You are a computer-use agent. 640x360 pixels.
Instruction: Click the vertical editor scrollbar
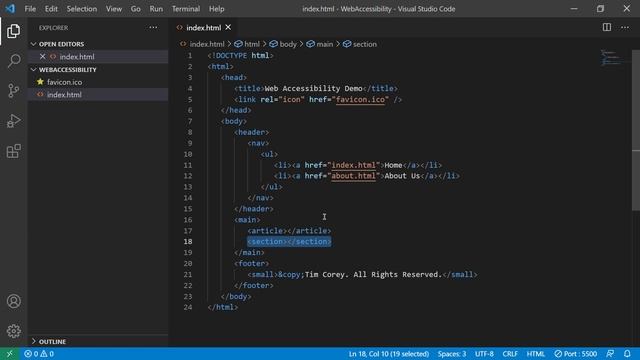coord(636,130)
